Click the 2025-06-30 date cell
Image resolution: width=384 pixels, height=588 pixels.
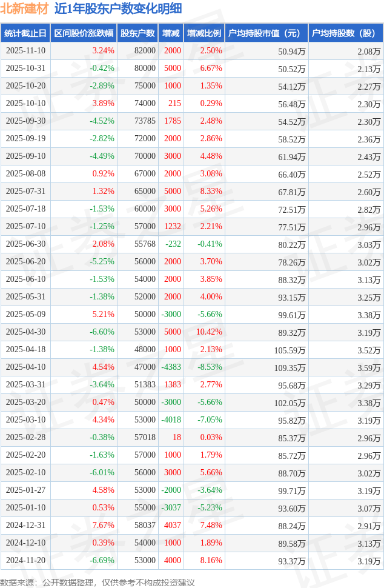25,244
